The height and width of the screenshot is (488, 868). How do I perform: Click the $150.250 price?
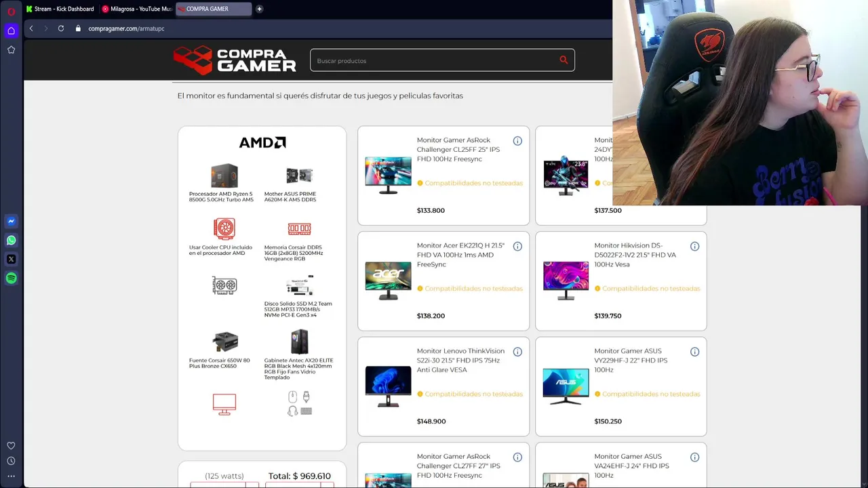pos(608,421)
